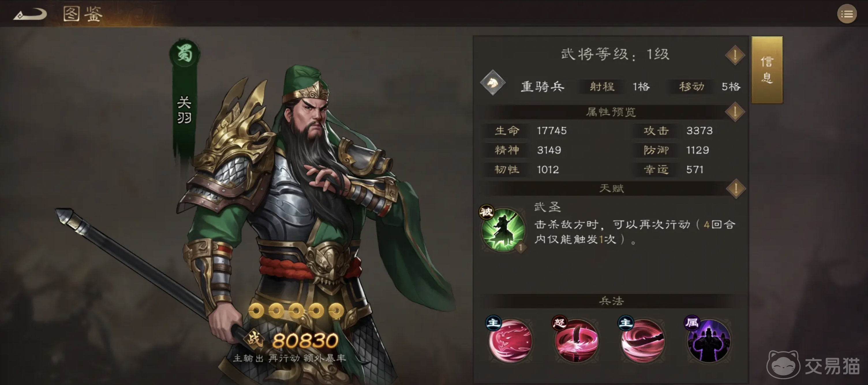Switch to the 信息 tab
This screenshot has height=385, width=868.
pyautogui.click(x=767, y=70)
